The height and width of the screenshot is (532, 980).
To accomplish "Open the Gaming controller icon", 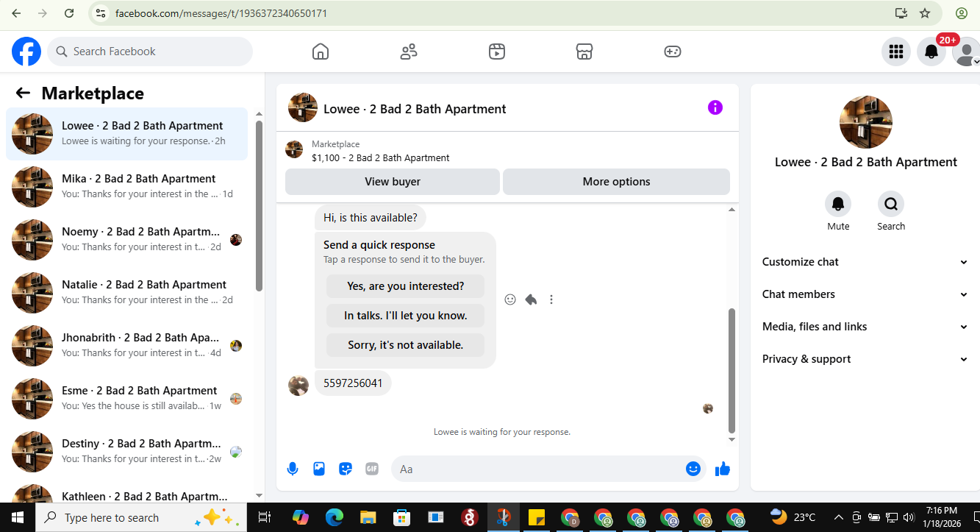I will [x=673, y=52].
